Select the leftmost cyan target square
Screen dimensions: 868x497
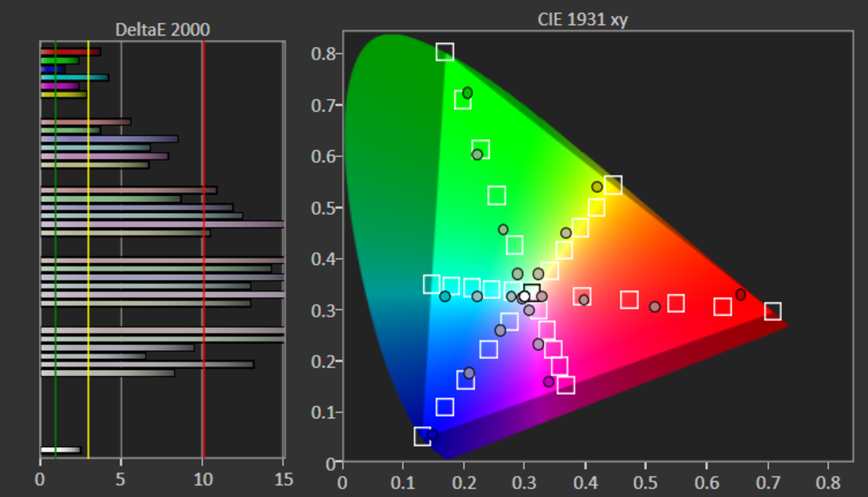431,284
